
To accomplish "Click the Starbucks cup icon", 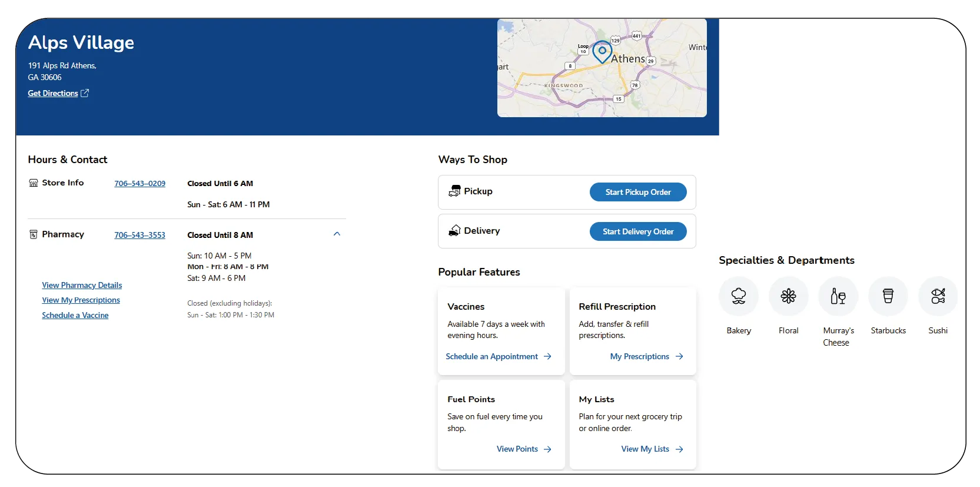I will point(888,296).
